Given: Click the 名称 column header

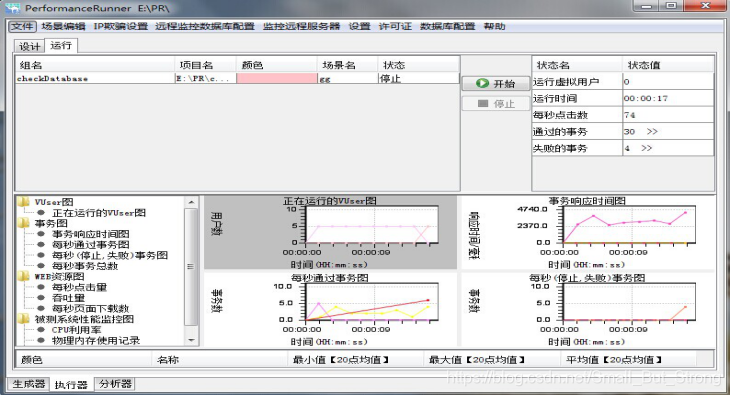Looking at the screenshot, I should (220, 360).
